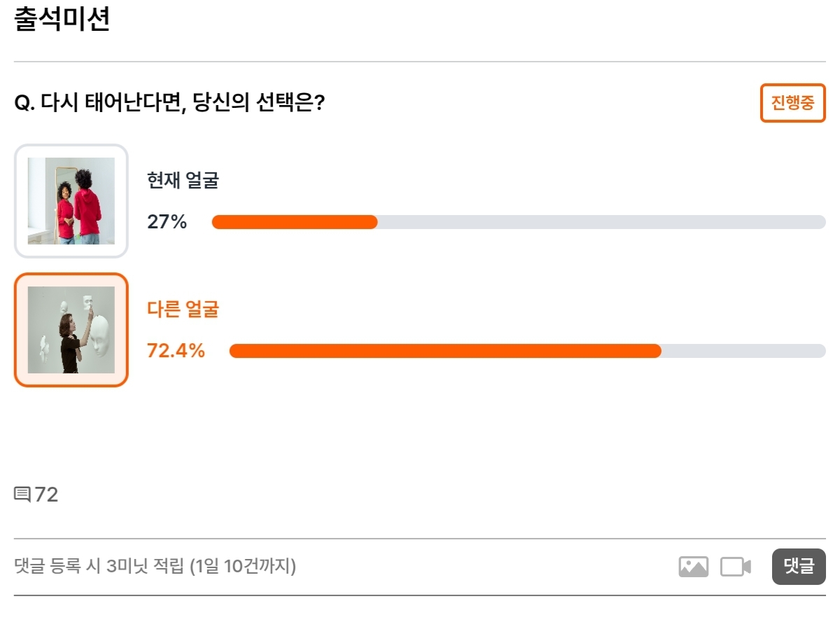This screenshot has height=622, width=840.
Task: Select the 다른 얼굴 masks photo thumbnail
Action: [71, 330]
